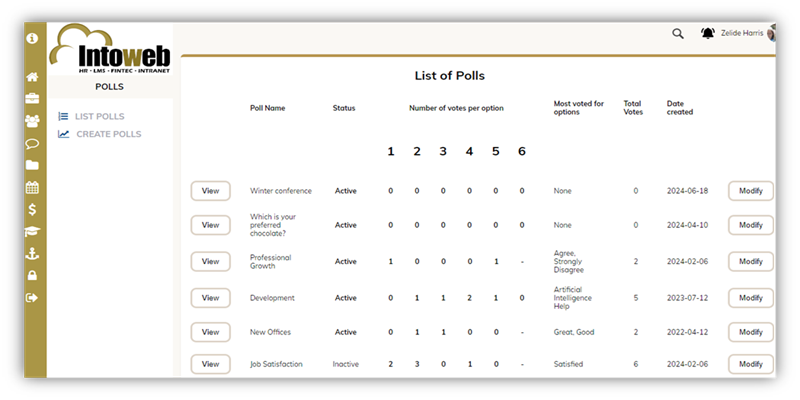Image resolution: width=800 pixels, height=400 pixels.
Task: Modify the preferred chocolate poll
Action: coord(751,225)
